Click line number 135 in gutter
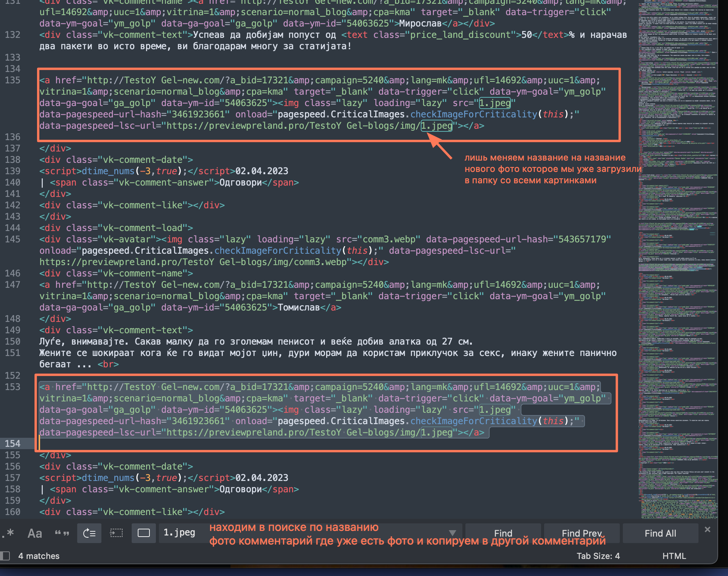The width and height of the screenshot is (728, 576). click(12, 80)
